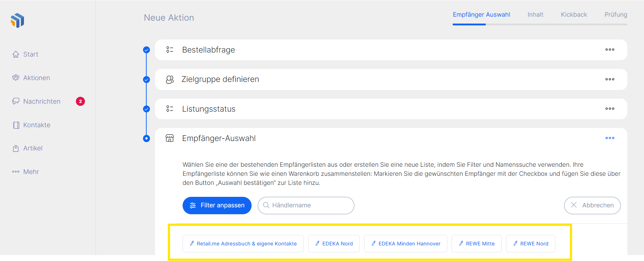Click the Aktionen target icon
The height and width of the screenshot is (261, 644).
point(16,78)
